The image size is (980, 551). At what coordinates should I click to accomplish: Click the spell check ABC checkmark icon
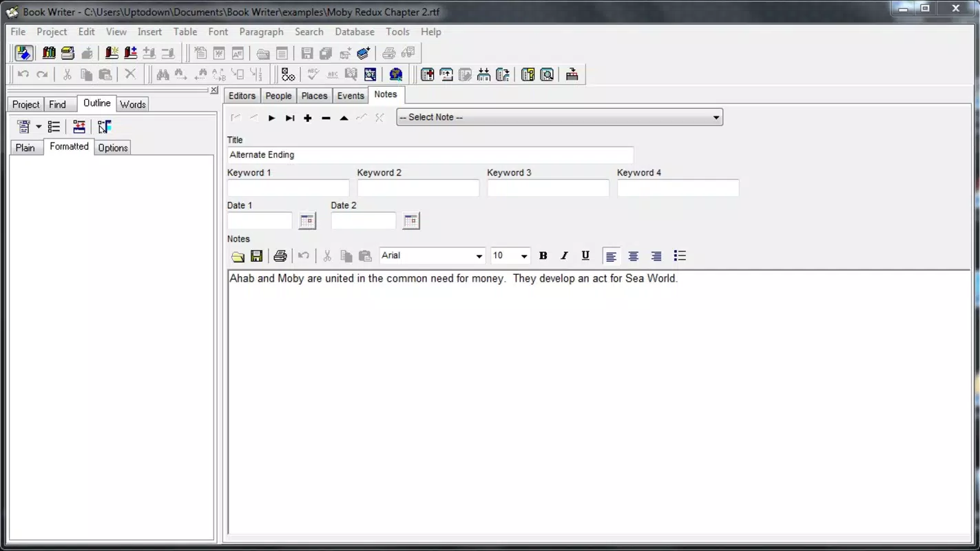tap(313, 74)
